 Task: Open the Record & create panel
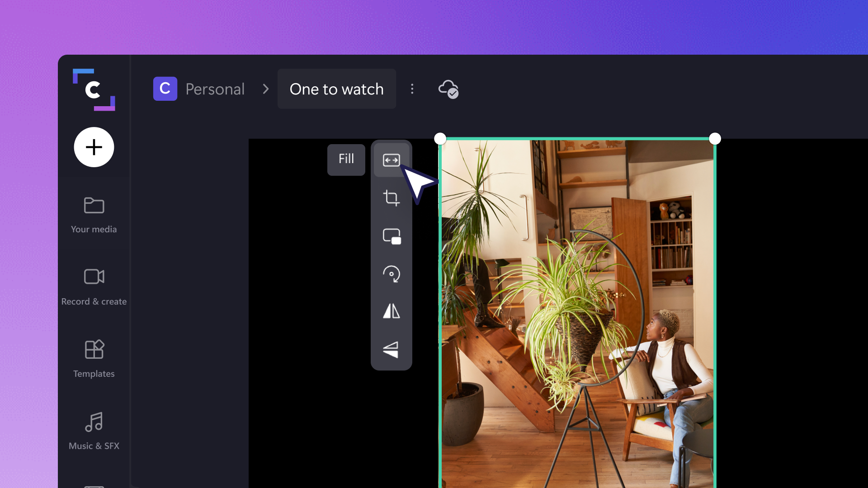pyautogui.click(x=94, y=286)
